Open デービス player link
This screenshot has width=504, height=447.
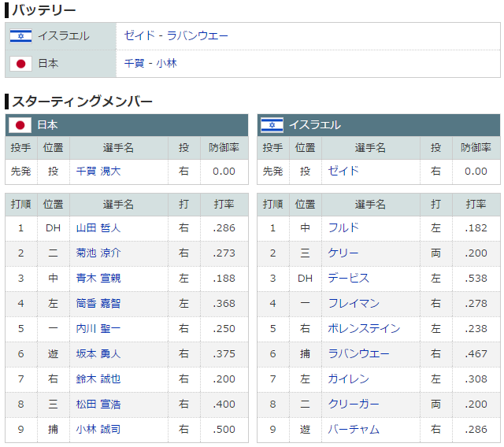(348, 278)
